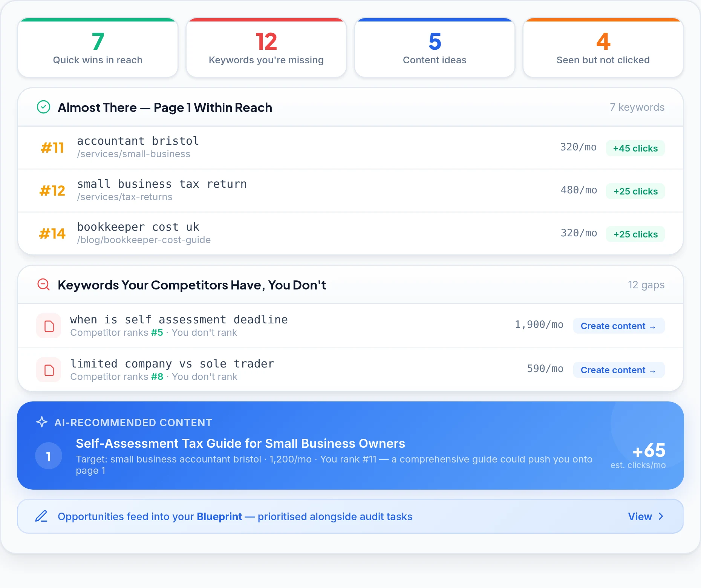Click the +25 clicks badge for small business tax return
701x588 pixels.
point(635,191)
